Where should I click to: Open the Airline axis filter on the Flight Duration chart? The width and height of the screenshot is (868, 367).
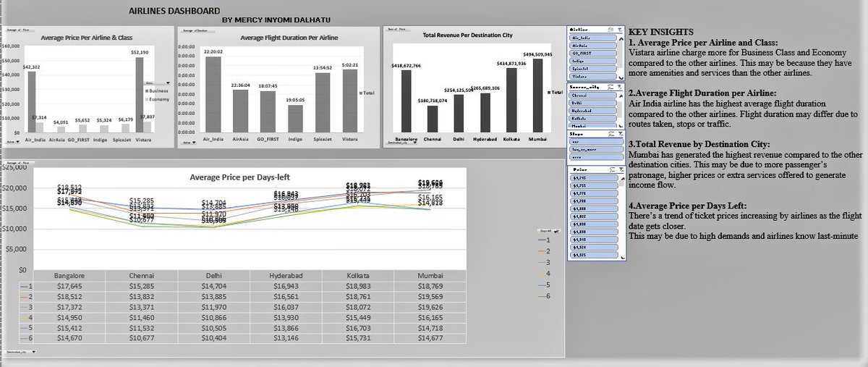pos(189,142)
